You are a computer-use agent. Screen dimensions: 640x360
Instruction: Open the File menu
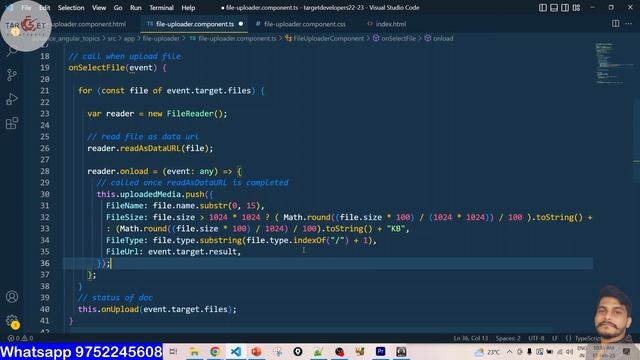pyautogui.click(x=26, y=8)
